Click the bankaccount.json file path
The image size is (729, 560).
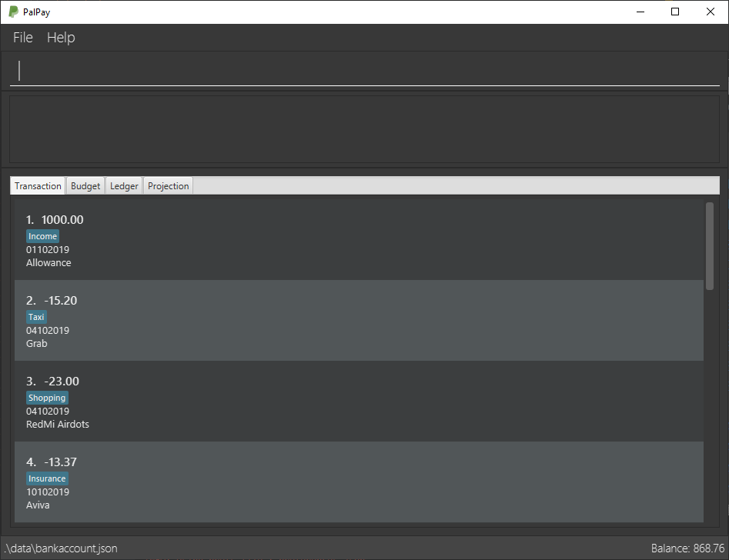point(61,548)
